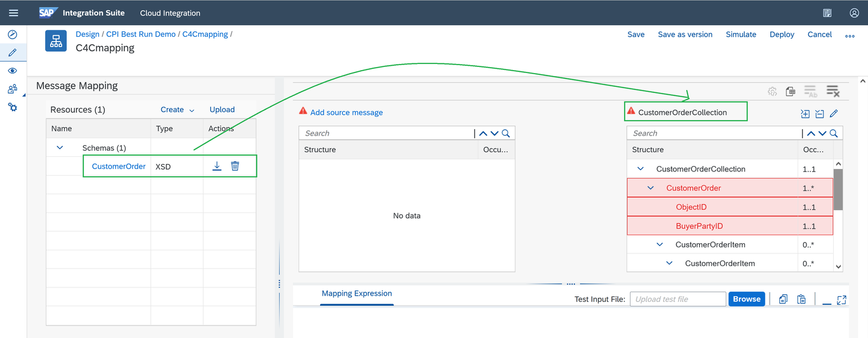Select the BuyerPartyID row

(730, 226)
